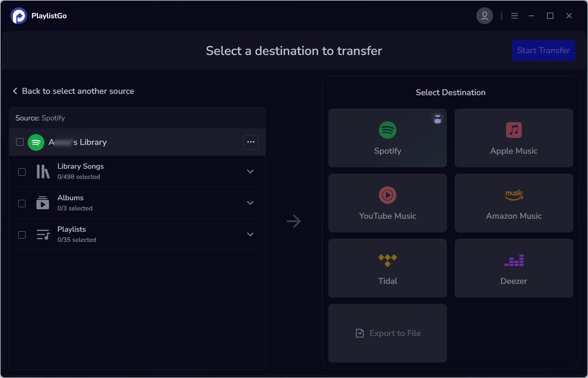
Task: Check the Library Songs checkbox
Action: (22, 172)
